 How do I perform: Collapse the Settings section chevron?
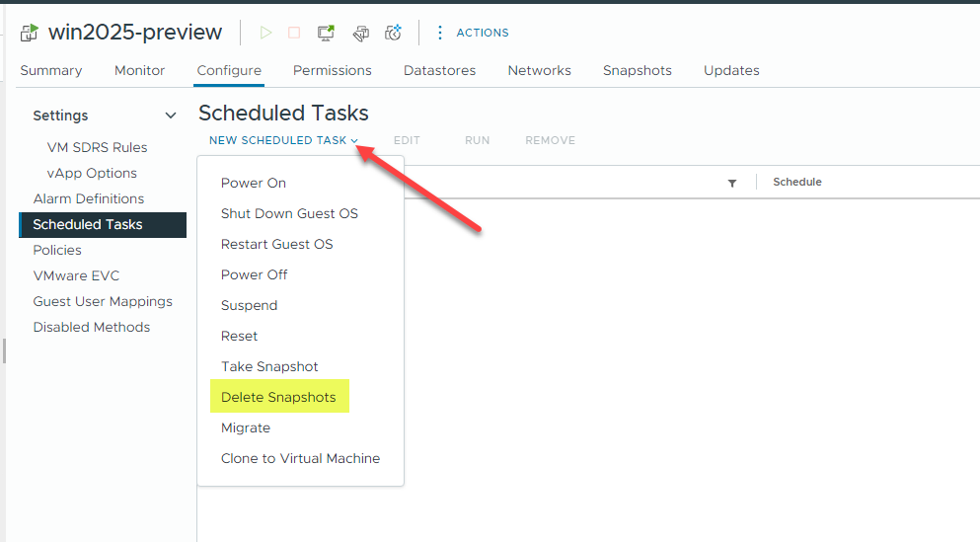point(170,116)
